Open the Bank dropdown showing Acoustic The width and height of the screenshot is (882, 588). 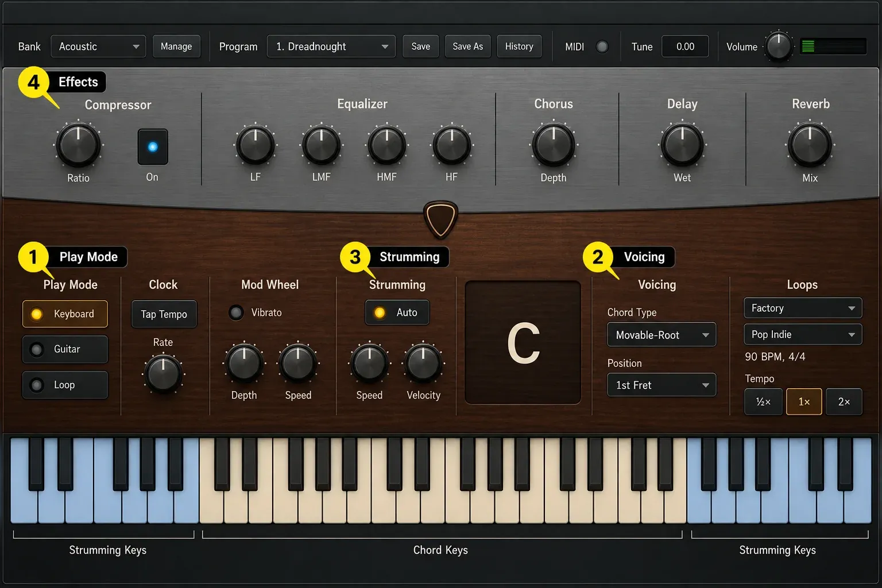coord(98,47)
